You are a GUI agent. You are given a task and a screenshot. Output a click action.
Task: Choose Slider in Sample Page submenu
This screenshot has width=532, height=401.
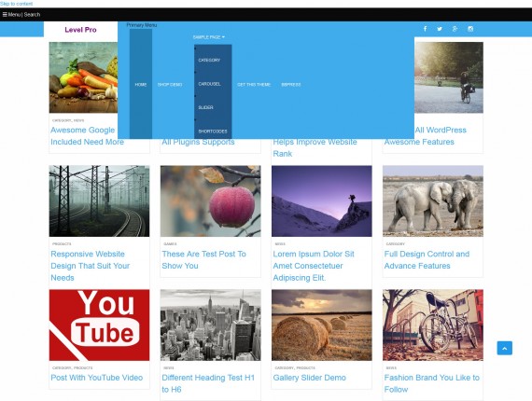tap(205, 107)
